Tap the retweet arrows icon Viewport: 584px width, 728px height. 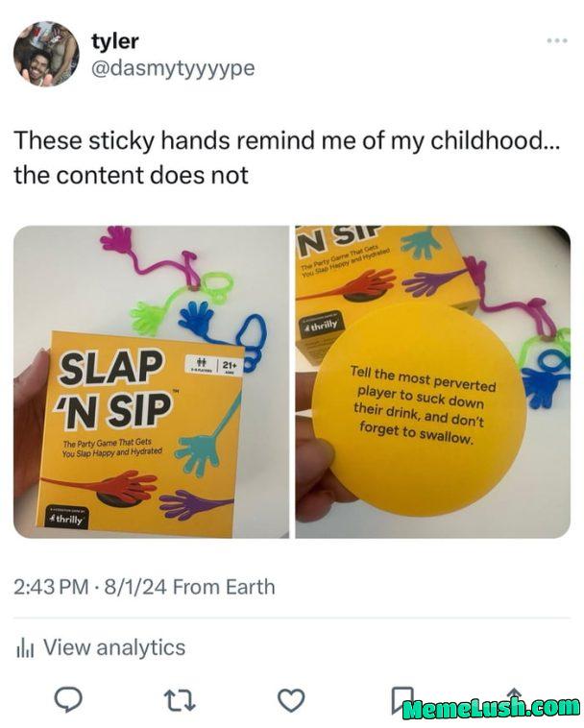(181, 700)
